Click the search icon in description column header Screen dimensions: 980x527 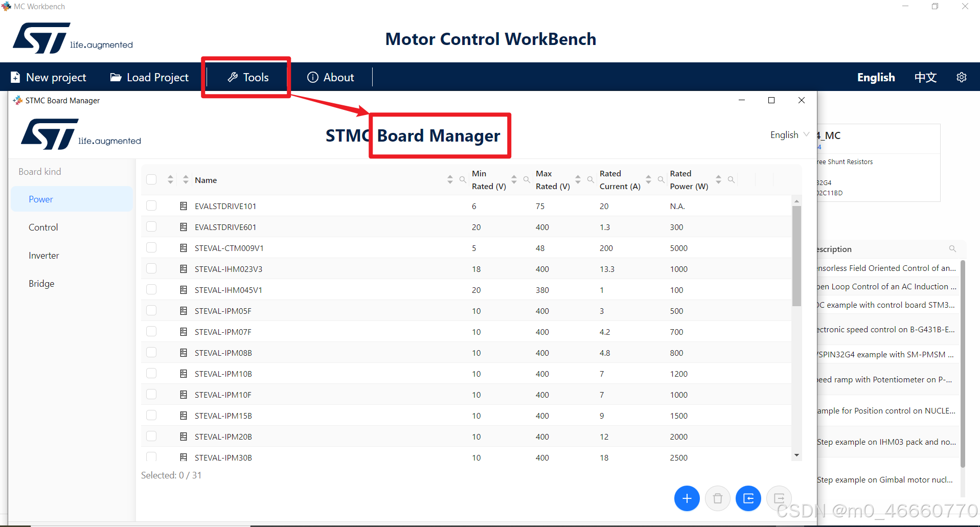point(952,249)
